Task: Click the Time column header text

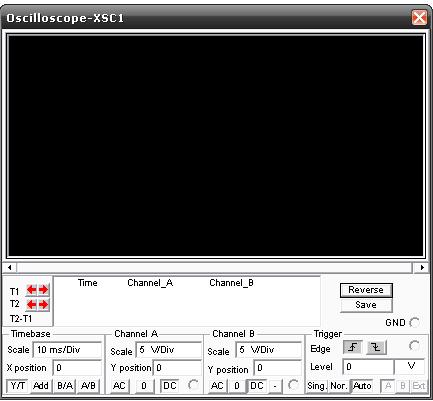Action: point(88,283)
